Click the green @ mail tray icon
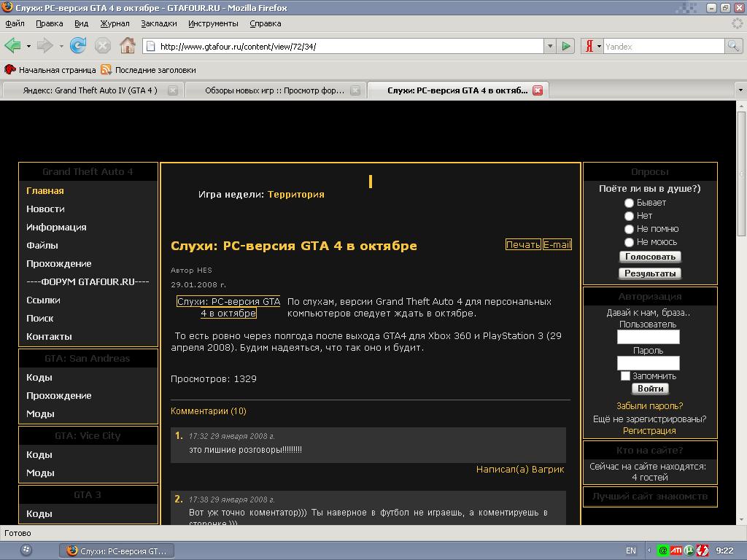The height and width of the screenshot is (560, 747). [x=662, y=551]
